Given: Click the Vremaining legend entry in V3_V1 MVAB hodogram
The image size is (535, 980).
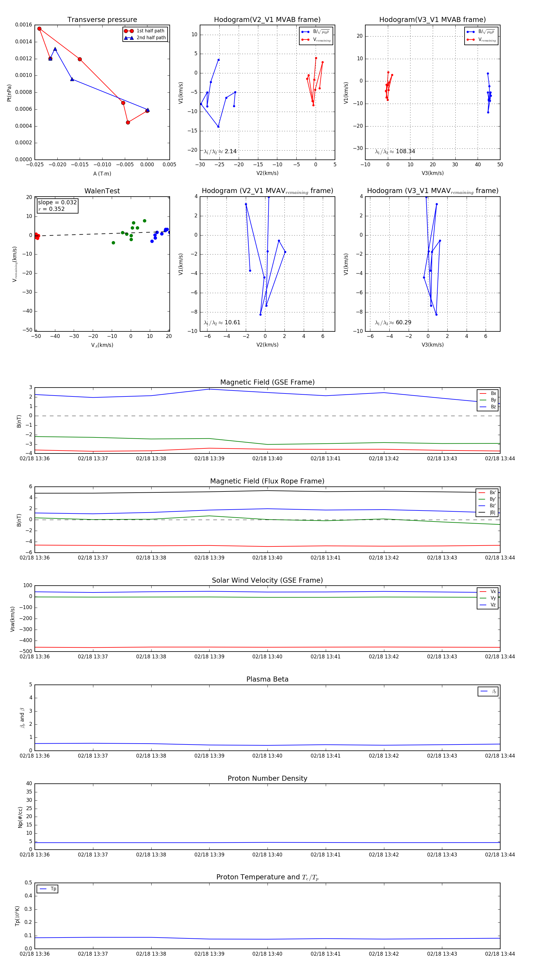Looking at the screenshot, I should point(481,39).
